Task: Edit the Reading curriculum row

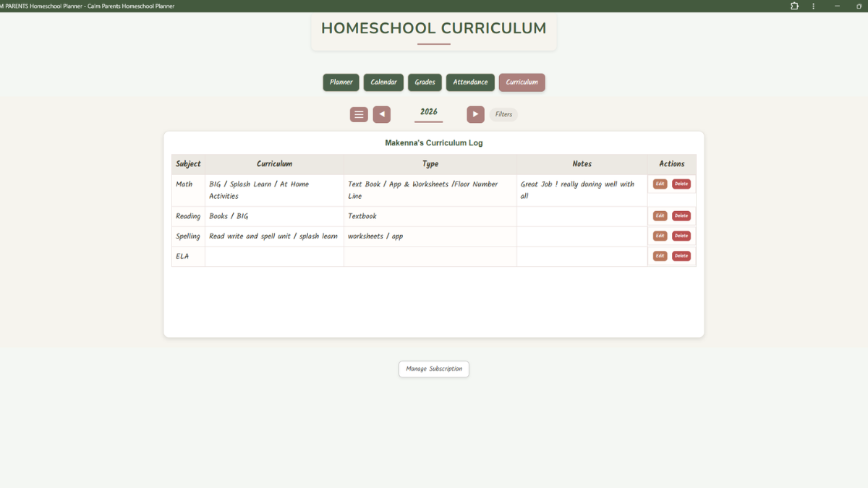Action: tap(660, 215)
